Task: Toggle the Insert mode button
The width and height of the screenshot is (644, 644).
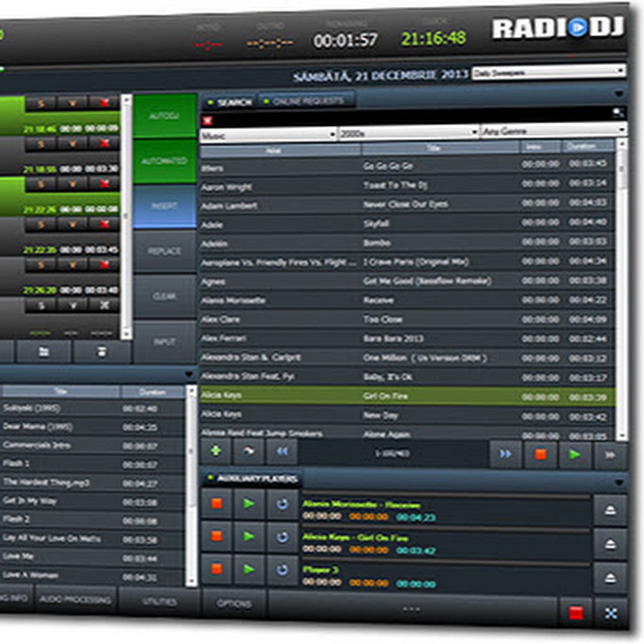Action: (165, 206)
